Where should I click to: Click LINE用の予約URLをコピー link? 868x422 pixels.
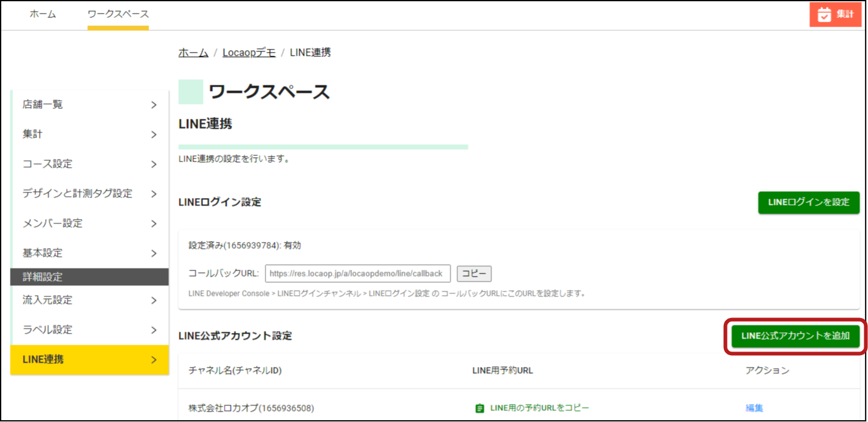539,408
